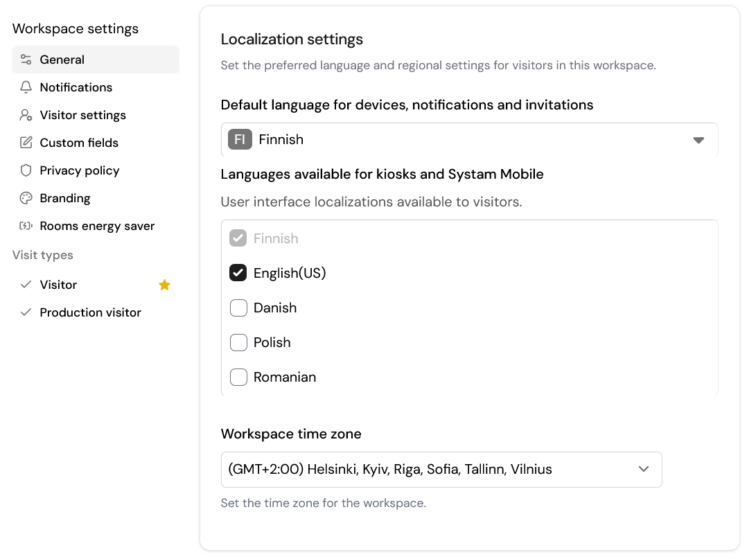The width and height of the screenshot is (756, 559).
Task: Click the Rooms energy saver battery icon
Action: click(26, 226)
